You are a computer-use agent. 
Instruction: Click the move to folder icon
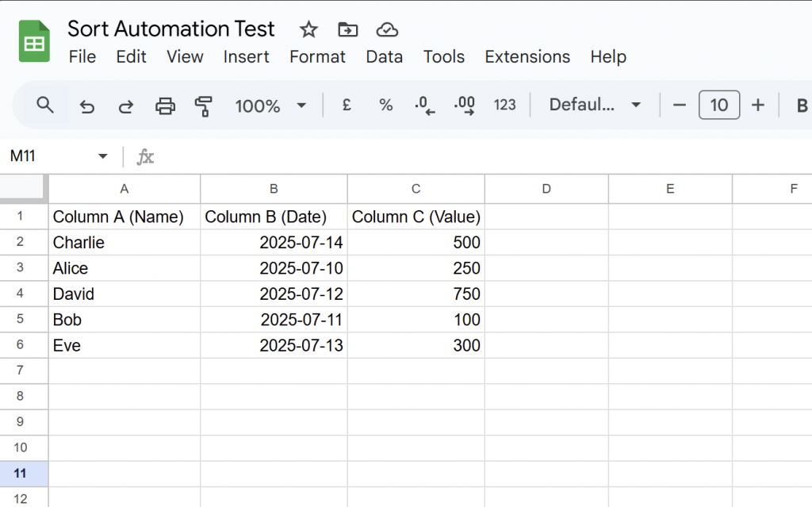[x=347, y=30]
